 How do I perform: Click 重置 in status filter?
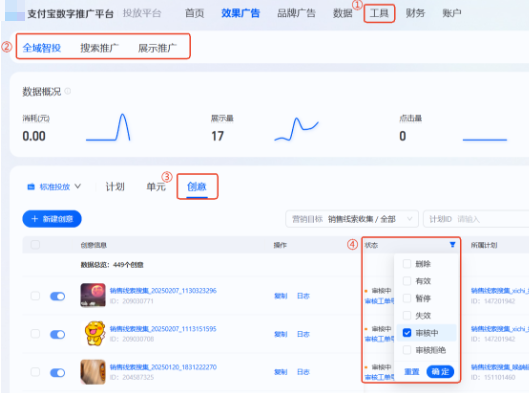click(412, 372)
